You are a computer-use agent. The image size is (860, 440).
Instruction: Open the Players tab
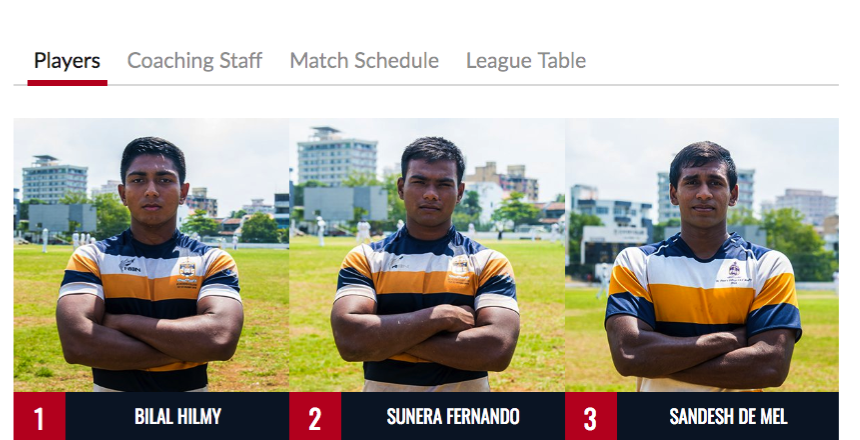tap(67, 60)
